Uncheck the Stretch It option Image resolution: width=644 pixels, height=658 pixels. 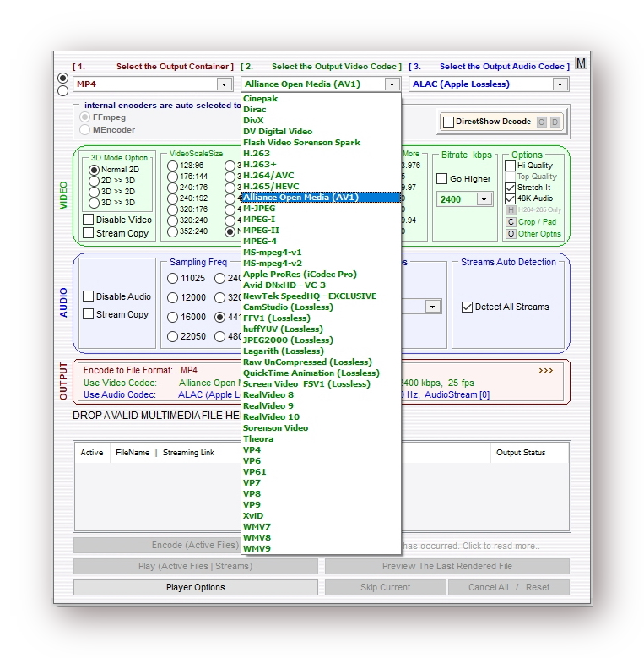pos(510,188)
